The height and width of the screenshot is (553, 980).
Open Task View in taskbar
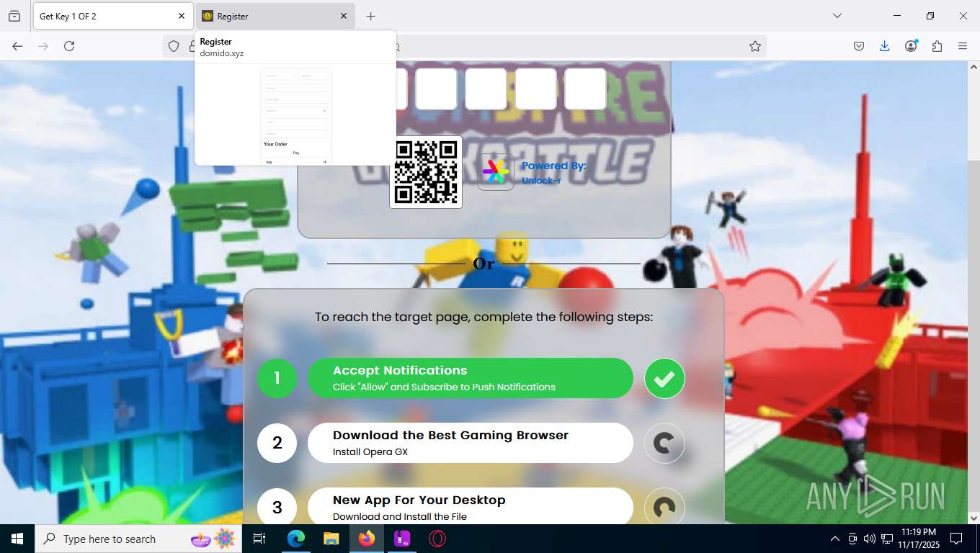(259, 539)
